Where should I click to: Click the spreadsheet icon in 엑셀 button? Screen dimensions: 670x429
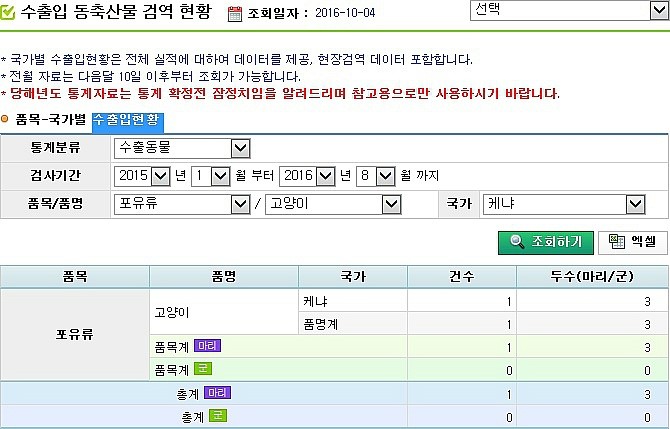tap(617, 241)
